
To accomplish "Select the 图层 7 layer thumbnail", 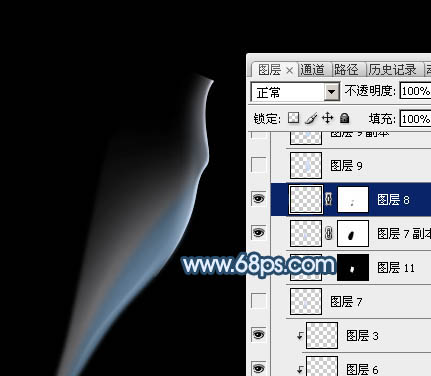I will pyautogui.click(x=306, y=301).
